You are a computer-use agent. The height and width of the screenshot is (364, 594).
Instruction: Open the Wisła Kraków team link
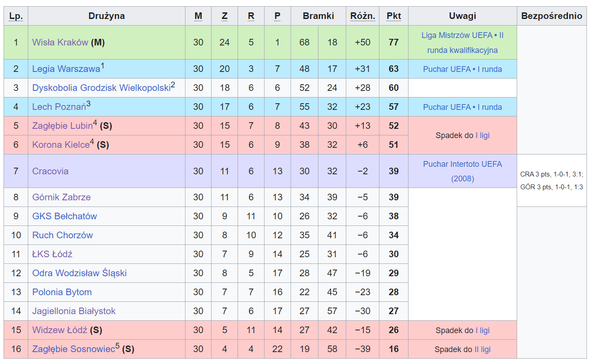60,43
